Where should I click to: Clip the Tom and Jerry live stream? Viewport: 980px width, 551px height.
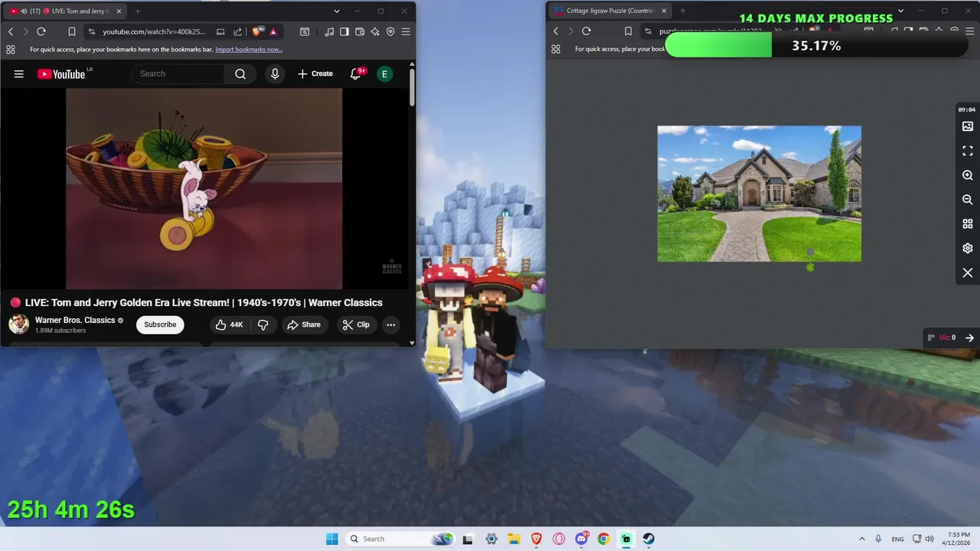[356, 324]
